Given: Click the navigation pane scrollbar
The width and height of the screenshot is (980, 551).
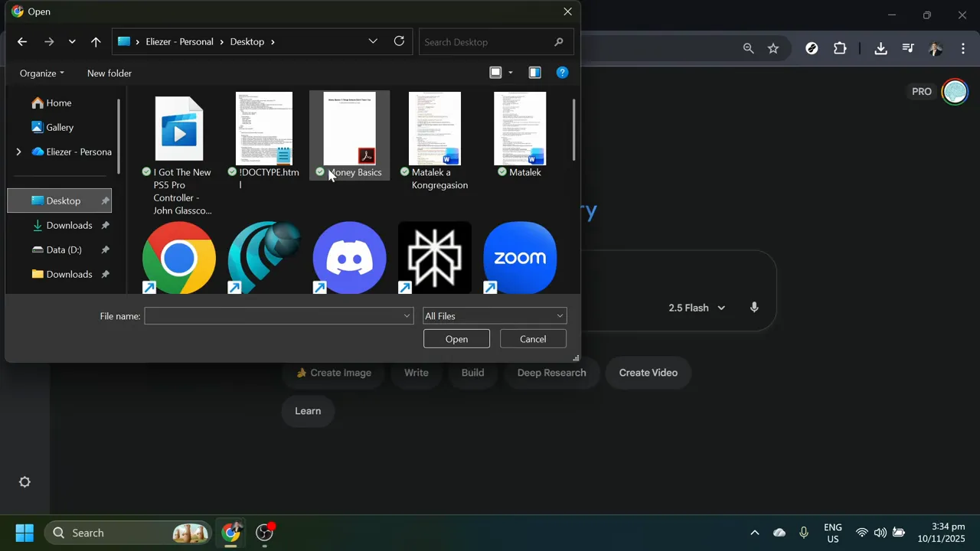Looking at the screenshot, I should (x=119, y=136).
